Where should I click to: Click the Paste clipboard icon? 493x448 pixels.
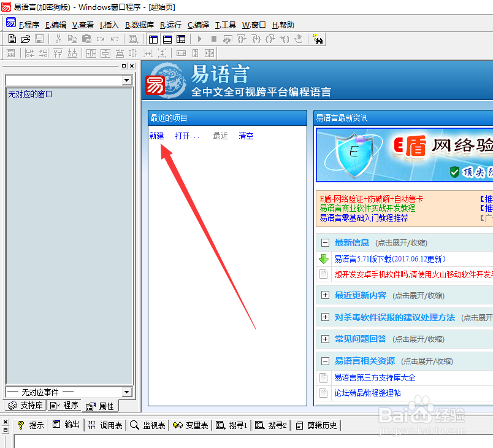(86, 39)
